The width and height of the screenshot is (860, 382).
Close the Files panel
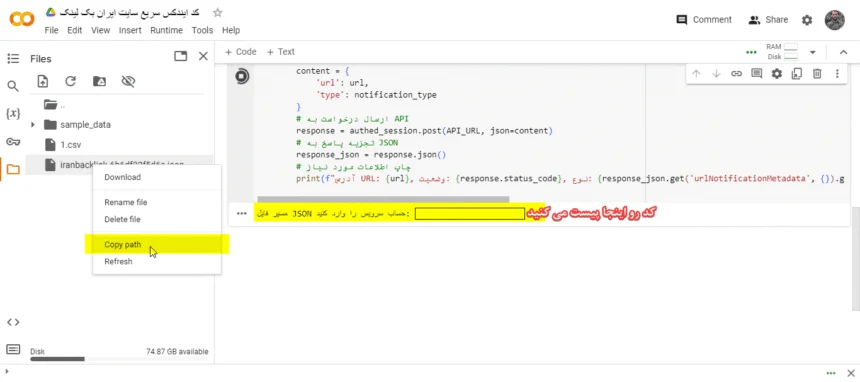pos(203,56)
